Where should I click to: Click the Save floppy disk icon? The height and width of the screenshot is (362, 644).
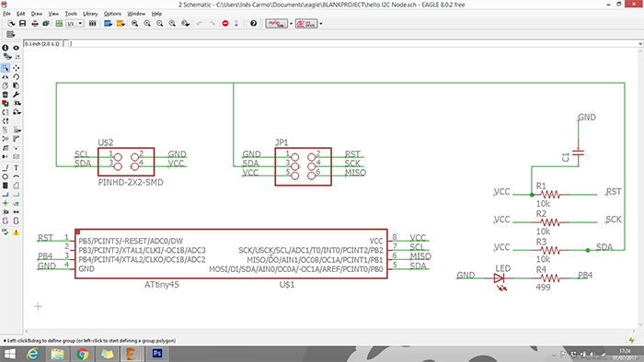[22, 23]
